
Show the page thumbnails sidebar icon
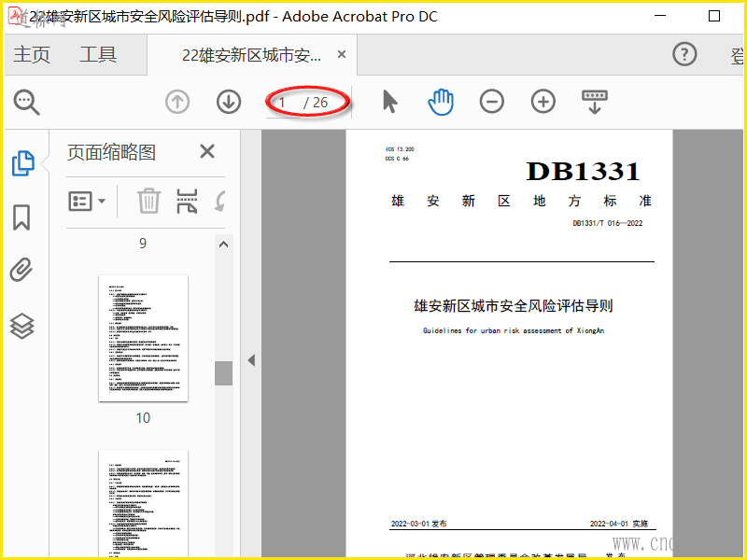pos(22,163)
